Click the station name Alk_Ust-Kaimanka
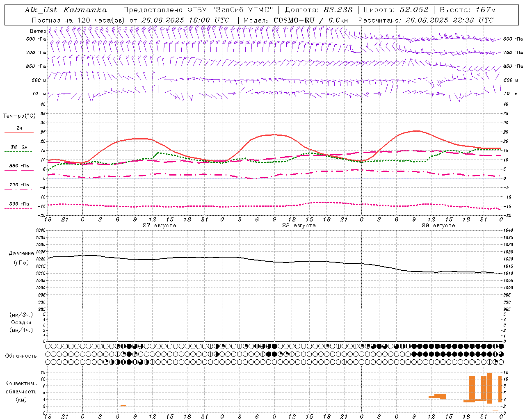 coord(66,10)
